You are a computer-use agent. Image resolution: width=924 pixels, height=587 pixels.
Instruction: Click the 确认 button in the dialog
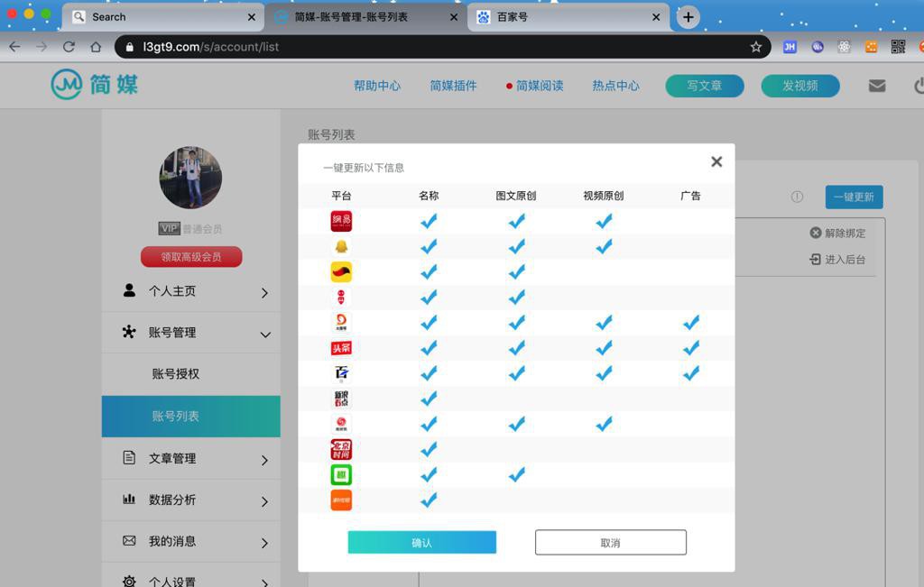pyautogui.click(x=422, y=542)
